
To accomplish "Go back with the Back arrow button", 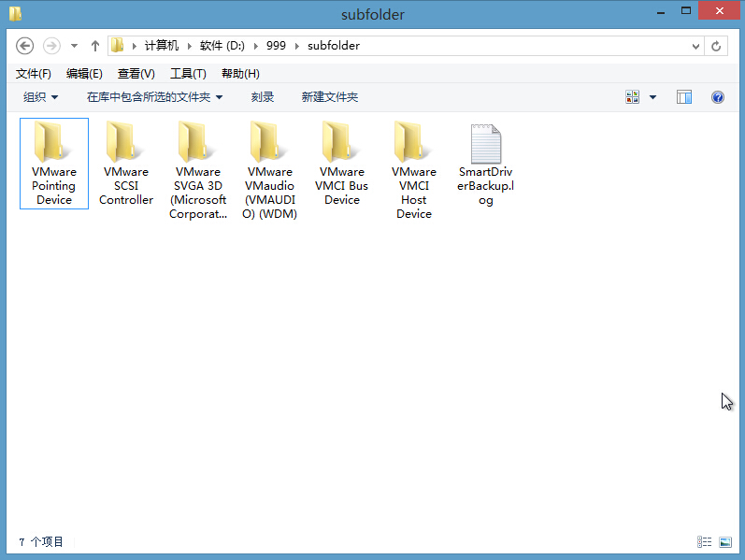I will pyautogui.click(x=24, y=46).
